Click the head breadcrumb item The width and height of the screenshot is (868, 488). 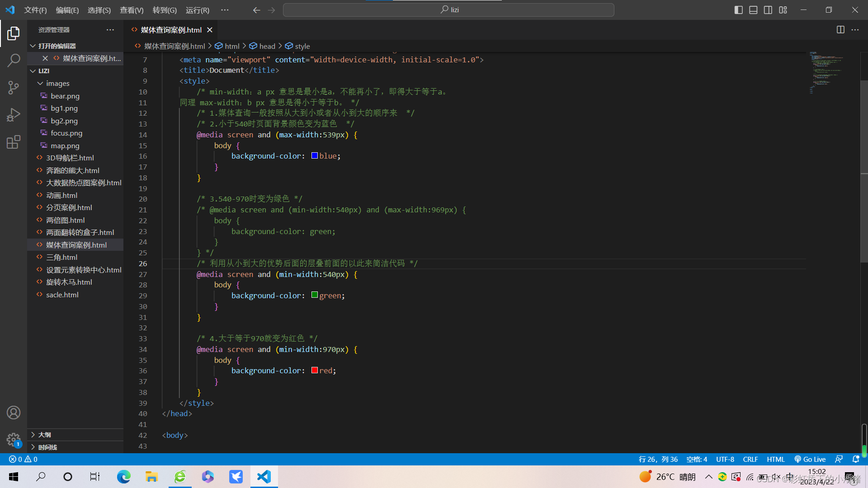[x=262, y=46]
